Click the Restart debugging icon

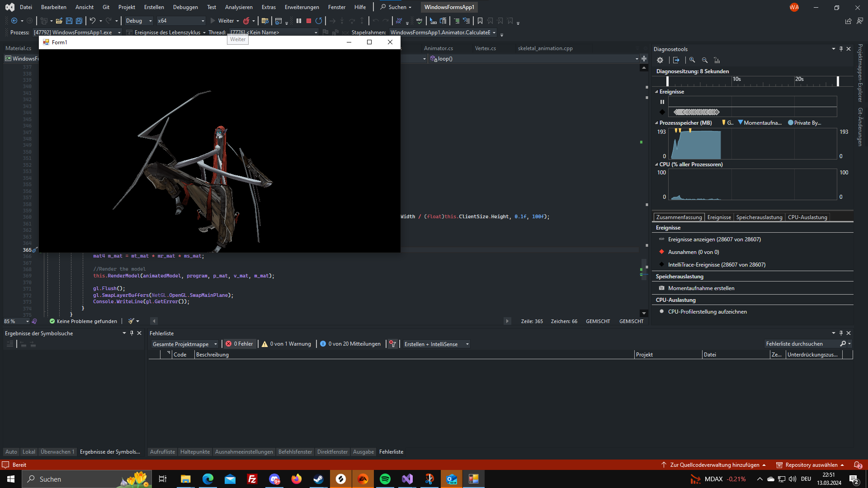(x=319, y=21)
